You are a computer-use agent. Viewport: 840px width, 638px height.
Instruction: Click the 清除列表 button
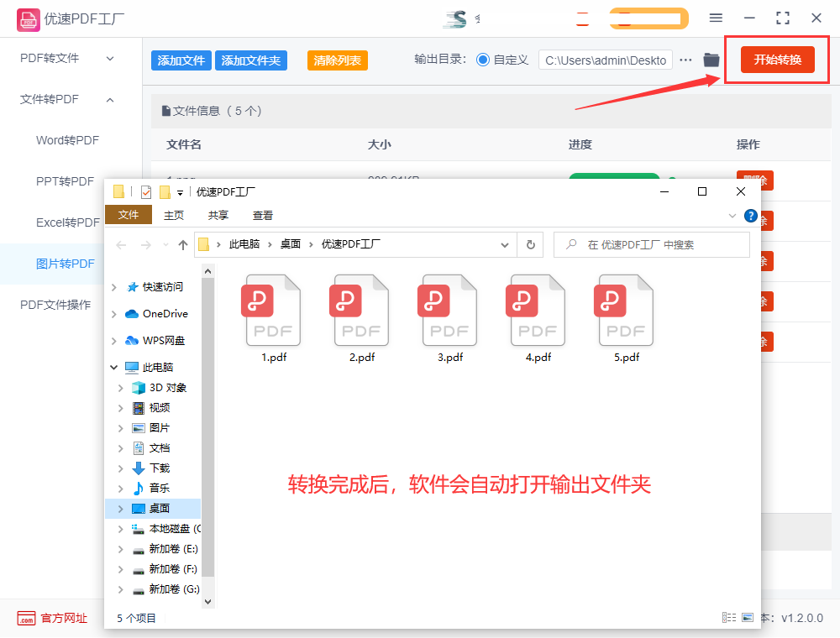[x=338, y=60]
